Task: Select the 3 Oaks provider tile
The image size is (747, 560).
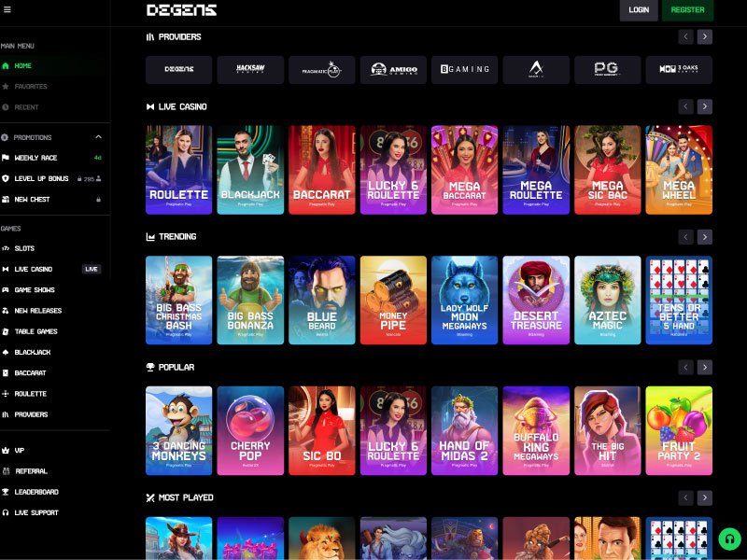Action: [x=679, y=69]
